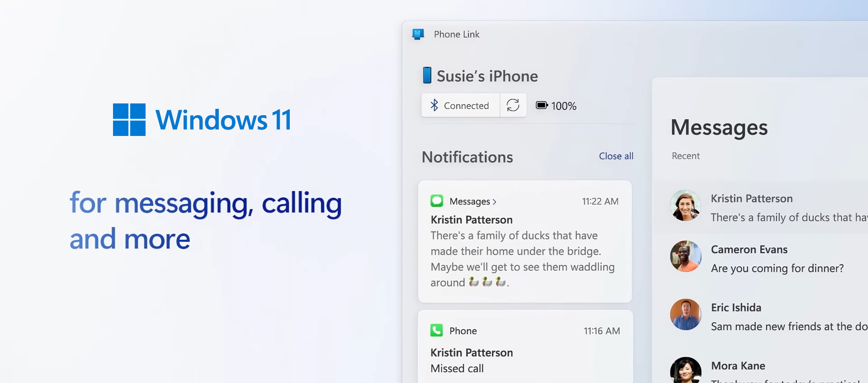Open Eric Ishida's avatar in Messages list
This screenshot has width=868, height=383.
click(685, 314)
